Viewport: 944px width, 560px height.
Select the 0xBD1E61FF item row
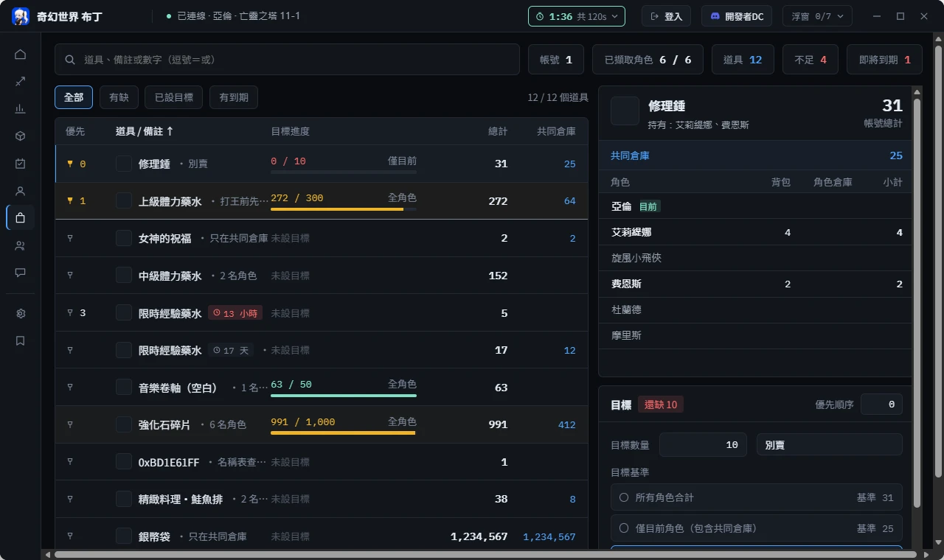322,462
